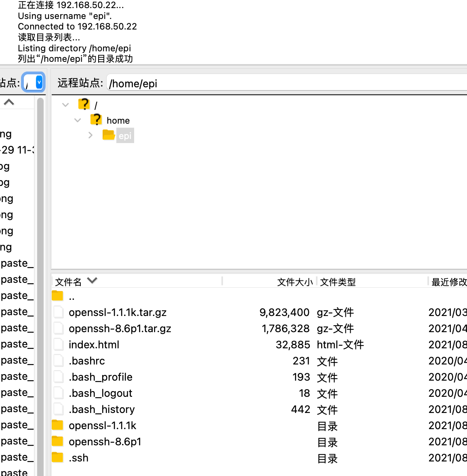467x476 pixels.
Task: Click the openssl-1.1.1k folder icon
Action: pos(58,425)
